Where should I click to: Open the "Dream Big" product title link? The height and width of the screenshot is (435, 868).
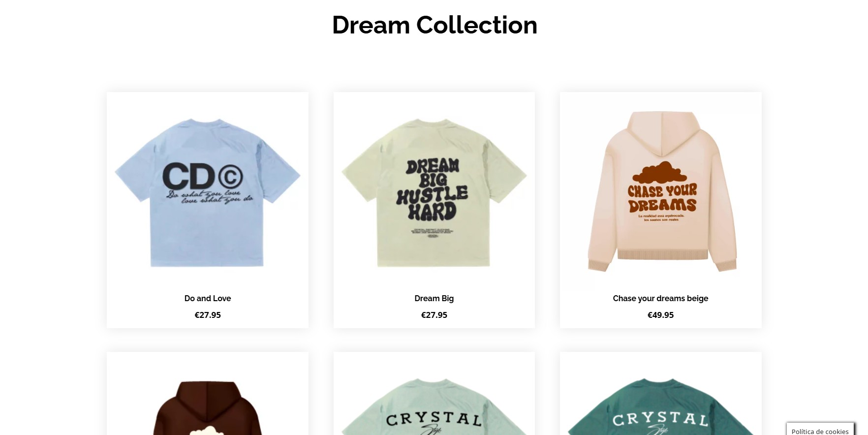(434, 298)
